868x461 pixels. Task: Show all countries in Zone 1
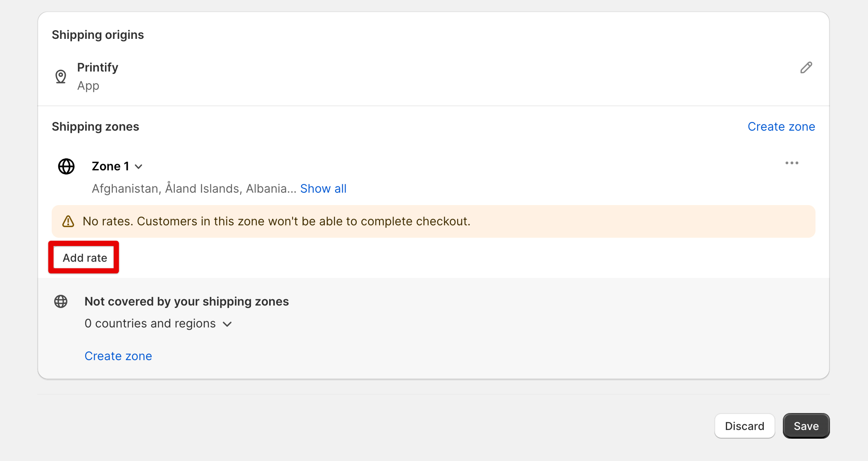click(x=323, y=189)
